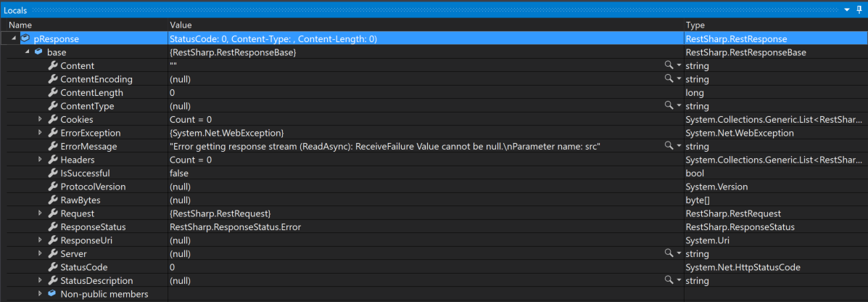868x302 pixels.
Task: Click the wrench icon beside StatusCode
Action: [53, 267]
